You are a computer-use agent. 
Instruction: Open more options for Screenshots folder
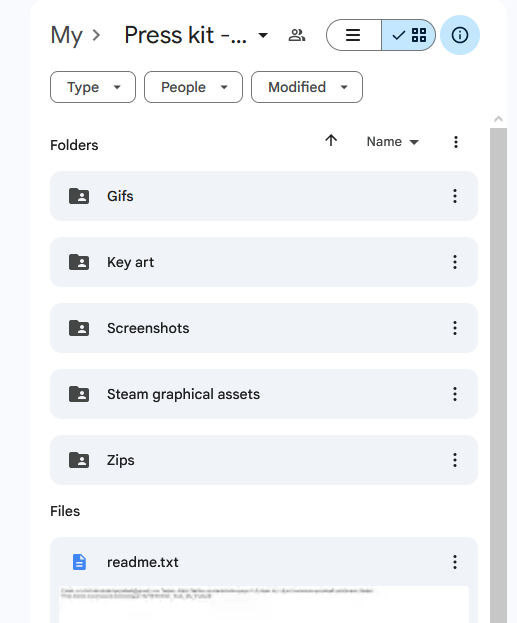click(x=455, y=328)
